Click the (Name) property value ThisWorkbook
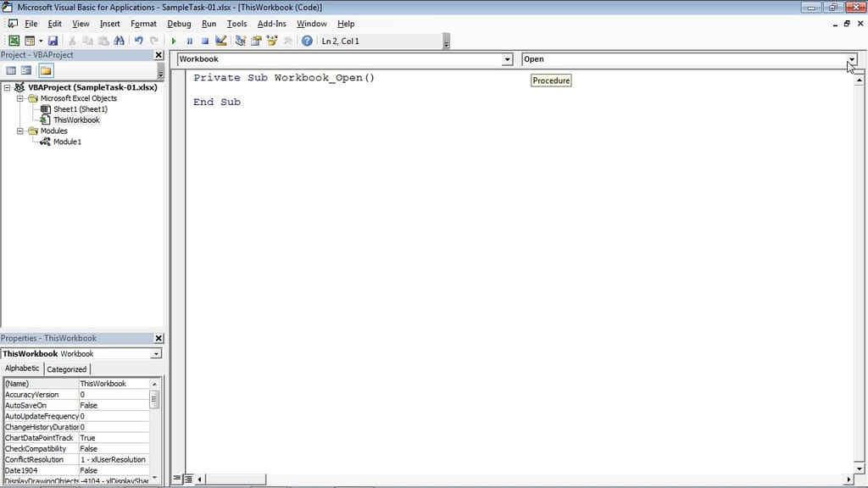Screen dimensions: 868x488 point(114,384)
